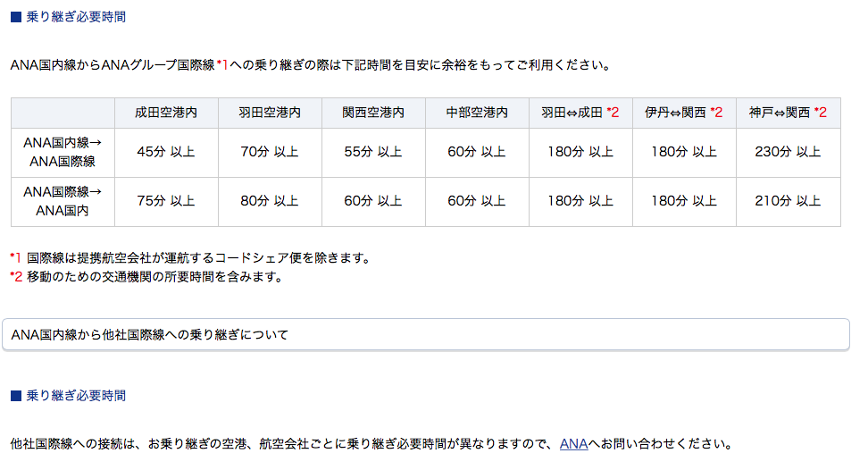Select the 羽田空港内 column header
The width and height of the screenshot is (868, 470).
(270, 113)
